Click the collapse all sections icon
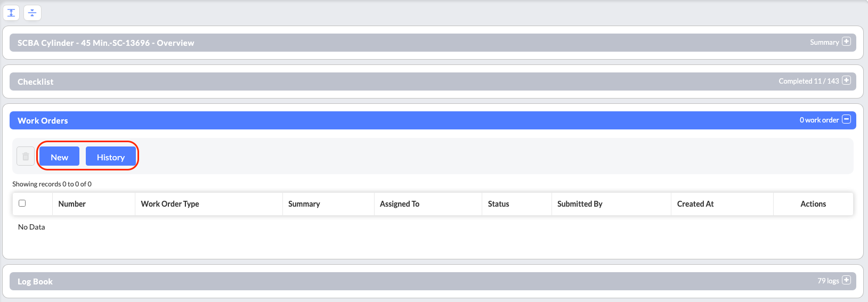868x302 pixels. 33,12
